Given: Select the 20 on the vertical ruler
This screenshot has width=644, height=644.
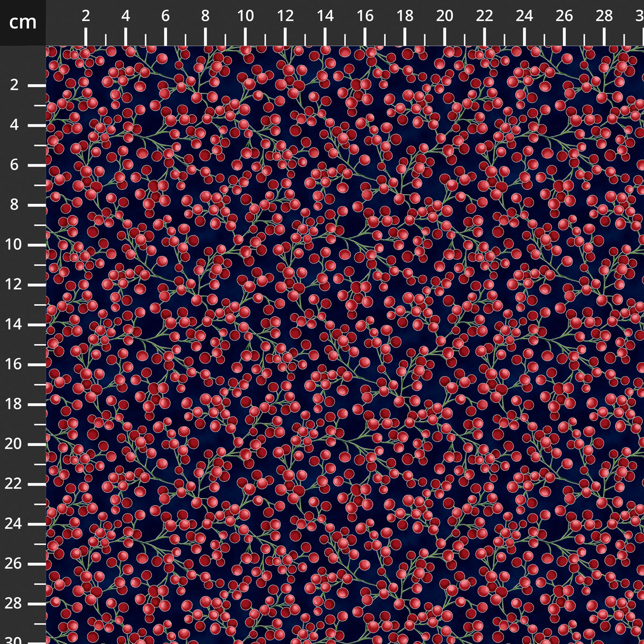Looking at the screenshot, I should click(x=14, y=444).
